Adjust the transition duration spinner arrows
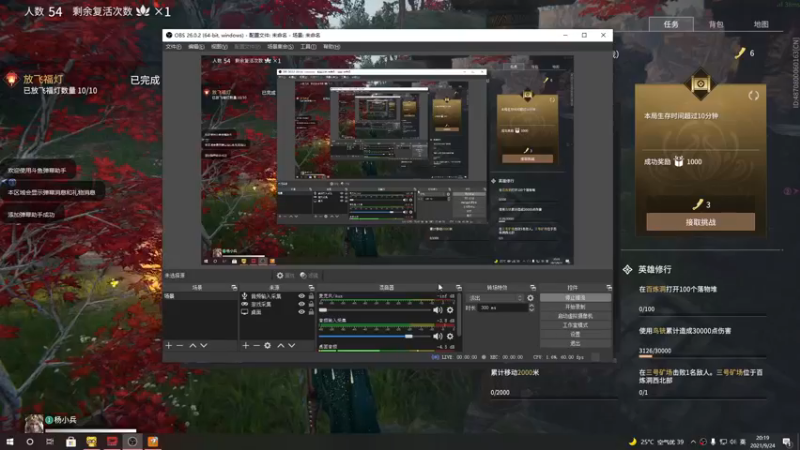 (x=531, y=308)
